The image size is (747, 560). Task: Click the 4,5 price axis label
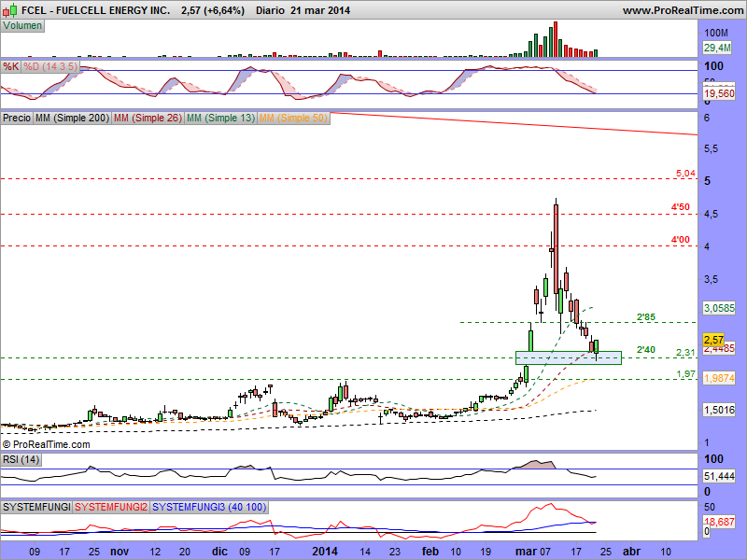[711, 215]
